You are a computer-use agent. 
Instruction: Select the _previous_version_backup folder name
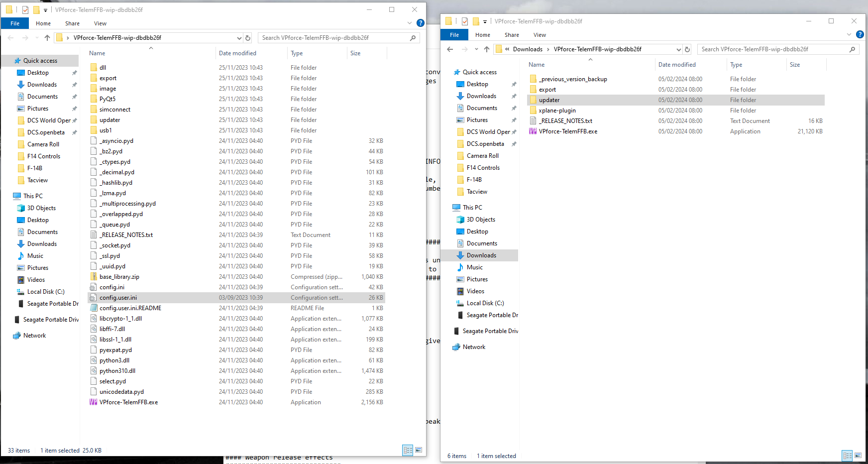tap(573, 79)
